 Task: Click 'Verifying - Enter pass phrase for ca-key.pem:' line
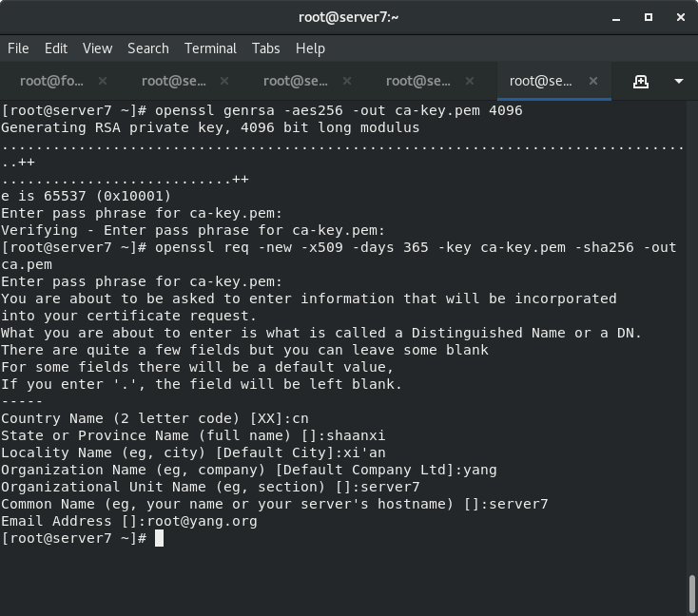pyautogui.click(x=193, y=230)
